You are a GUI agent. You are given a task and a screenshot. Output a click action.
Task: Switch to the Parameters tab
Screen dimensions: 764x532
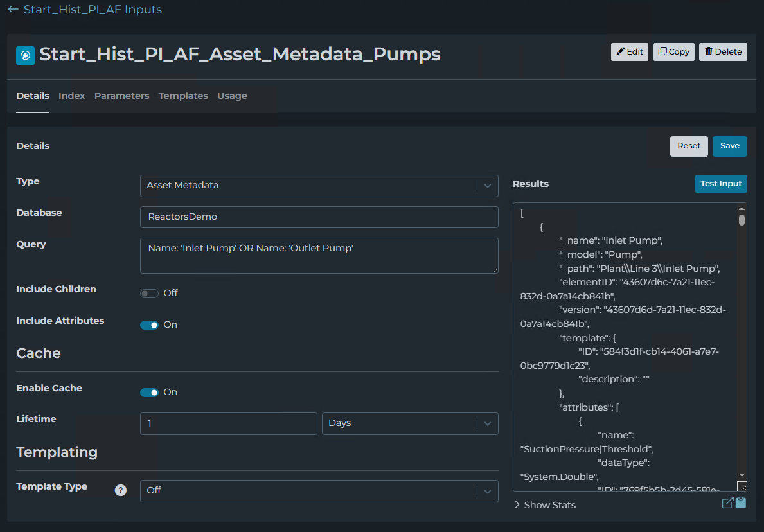coord(121,96)
